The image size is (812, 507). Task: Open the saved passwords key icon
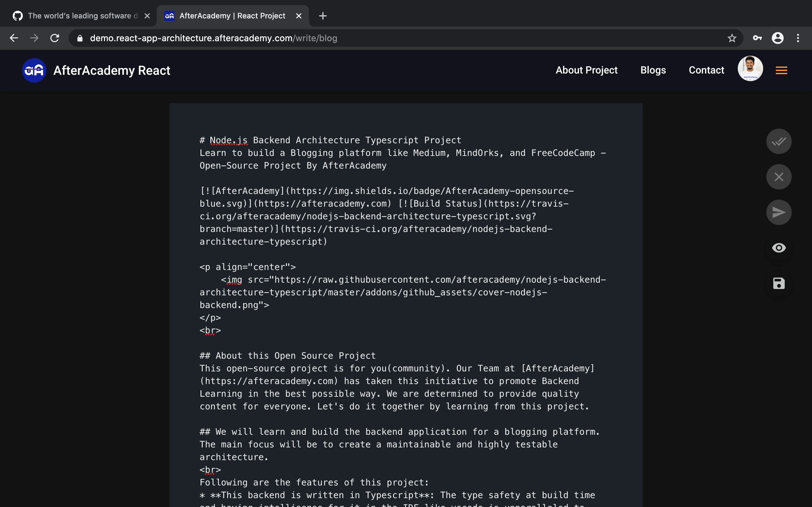point(757,38)
